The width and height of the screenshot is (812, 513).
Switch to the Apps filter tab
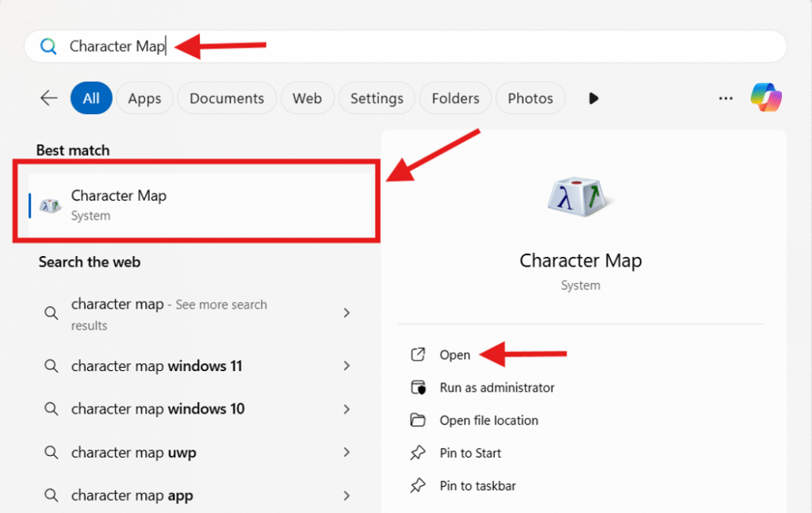pos(144,98)
